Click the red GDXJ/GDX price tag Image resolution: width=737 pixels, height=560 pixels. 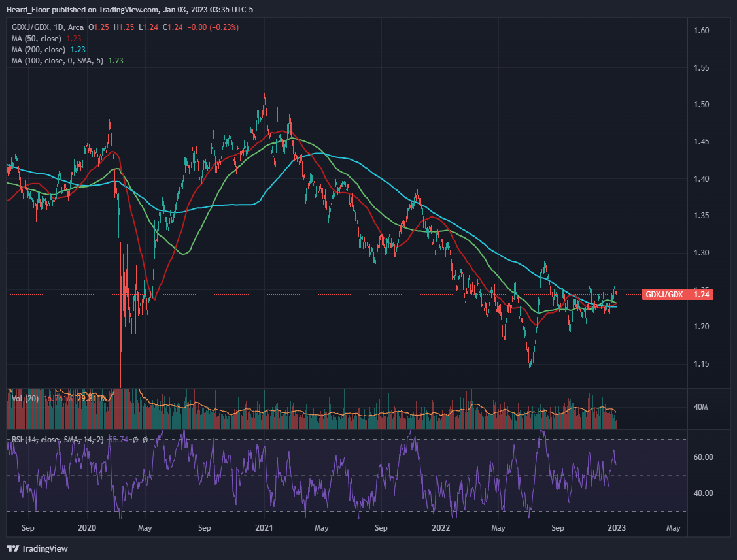(664, 295)
